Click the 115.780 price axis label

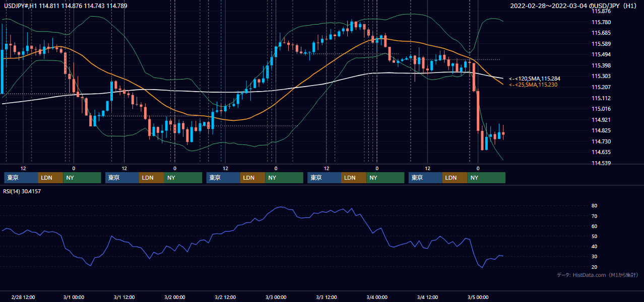point(601,22)
